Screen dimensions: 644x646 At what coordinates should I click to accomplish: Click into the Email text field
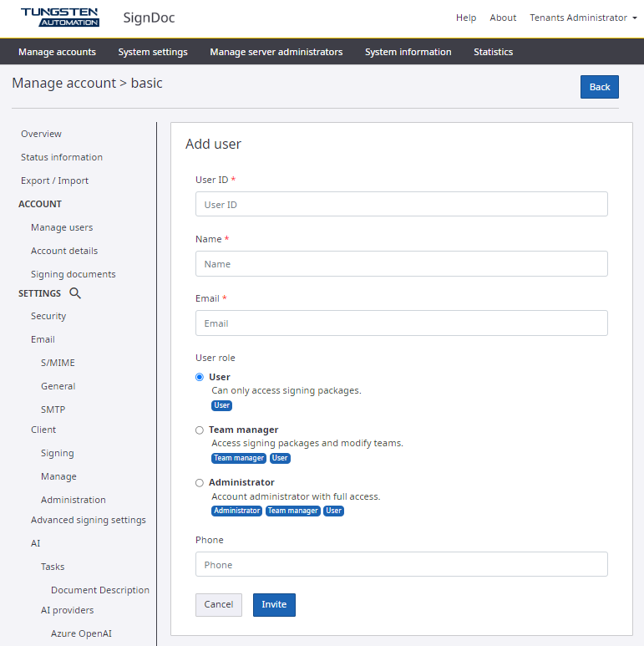pyautogui.click(x=401, y=323)
